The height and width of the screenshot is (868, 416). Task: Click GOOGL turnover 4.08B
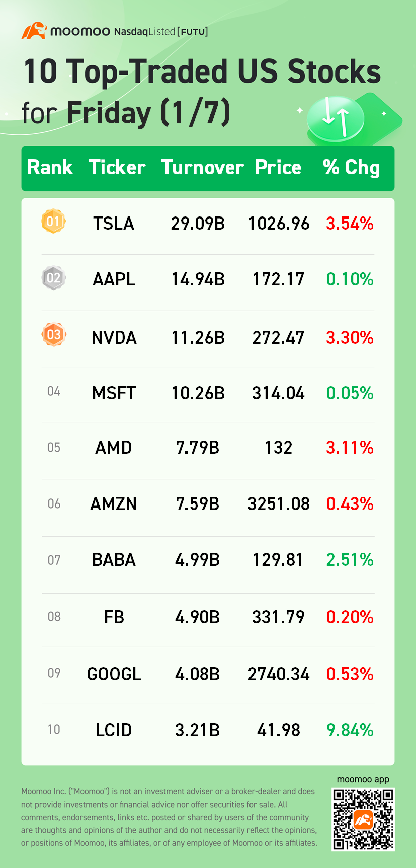(197, 674)
